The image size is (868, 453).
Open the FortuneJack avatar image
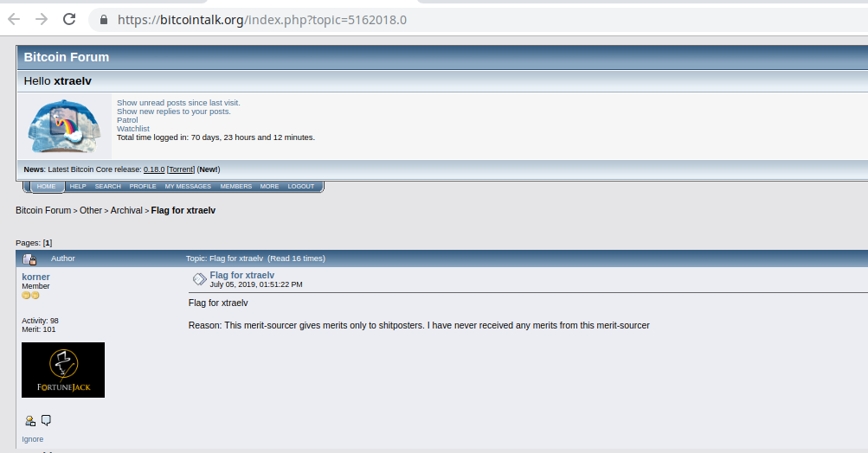[x=63, y=369]
